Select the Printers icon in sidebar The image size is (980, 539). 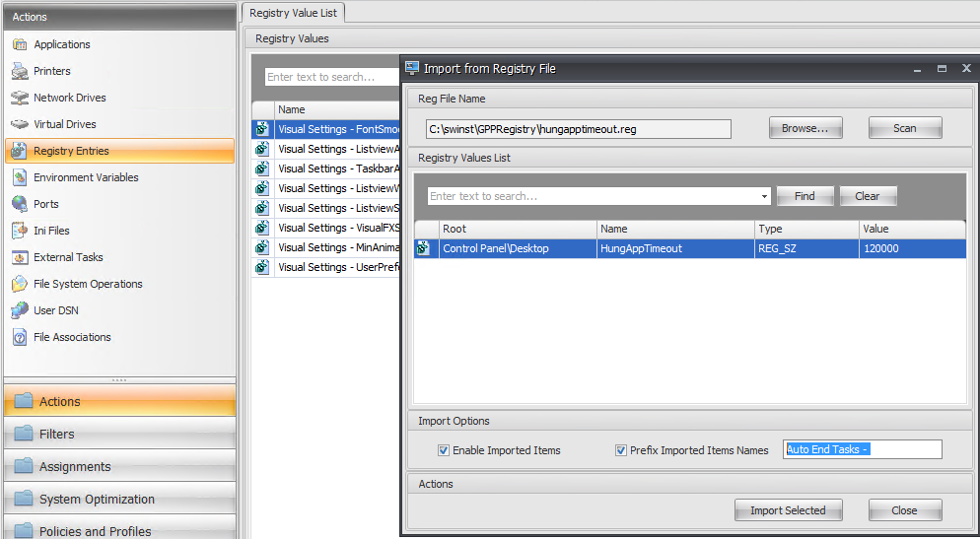point(20,71)
